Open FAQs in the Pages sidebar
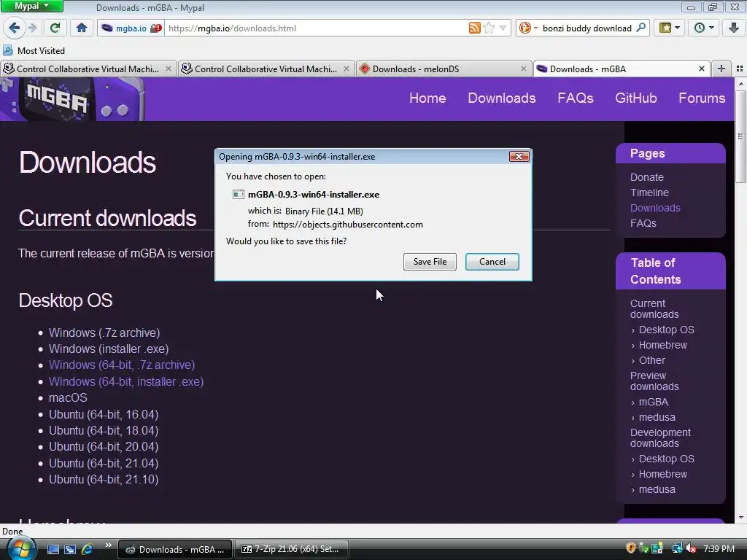The width and height of the screenshot is (747, 560). [643, 223]
